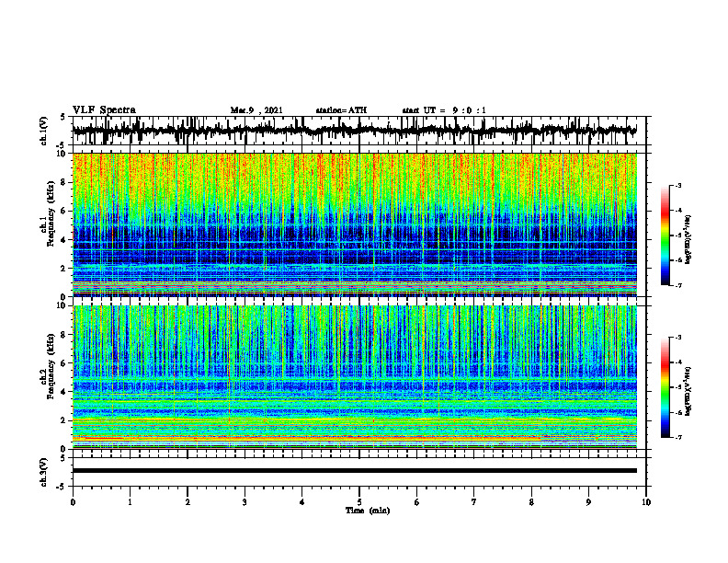Click the "-7" label on ch.2 color scale
This screenshot has width=728, height=563.
678,438
